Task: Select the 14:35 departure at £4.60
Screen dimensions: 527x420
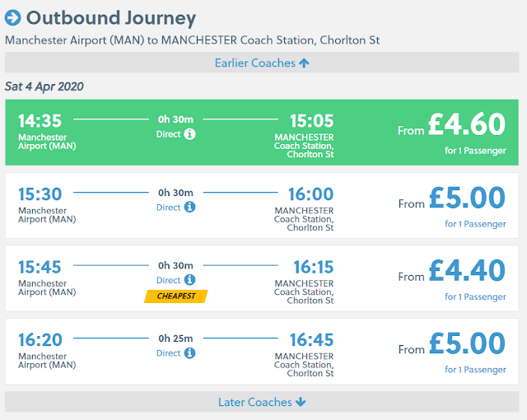Action: pyautogui.click(x=262, y=133)
